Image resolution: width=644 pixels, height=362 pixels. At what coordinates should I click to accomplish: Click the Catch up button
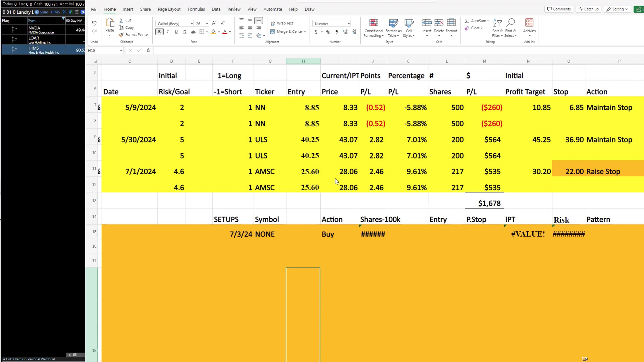tap(589, 9)
